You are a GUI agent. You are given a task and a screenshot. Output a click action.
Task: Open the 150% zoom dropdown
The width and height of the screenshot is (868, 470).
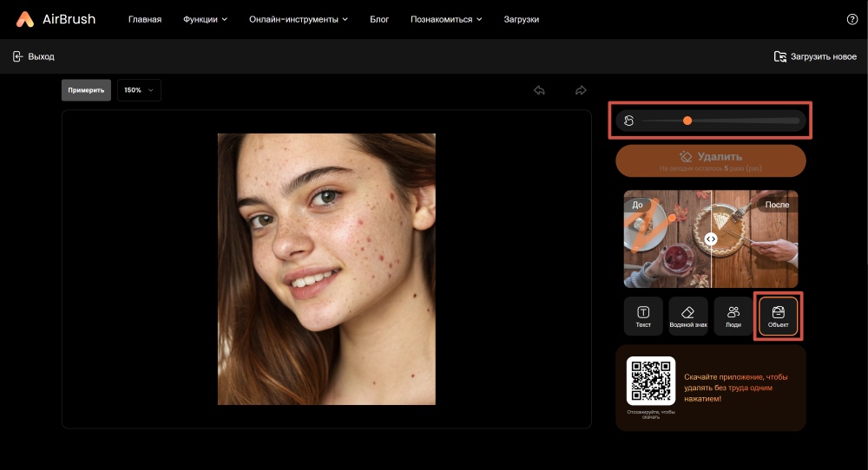click(139, 90)
